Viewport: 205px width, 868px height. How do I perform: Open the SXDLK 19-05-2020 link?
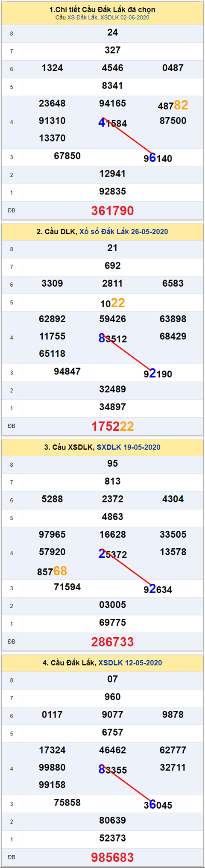tap(129, 447)
